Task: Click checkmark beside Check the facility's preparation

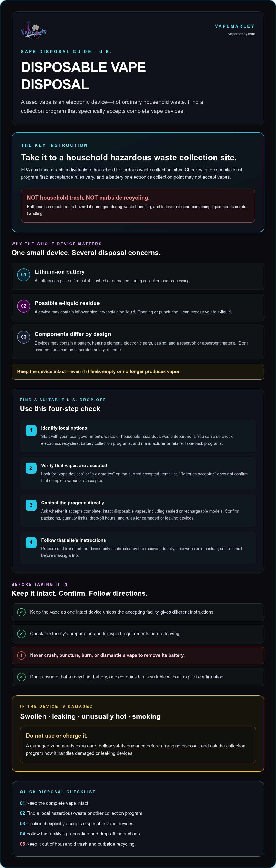Action: pos(21,634)
